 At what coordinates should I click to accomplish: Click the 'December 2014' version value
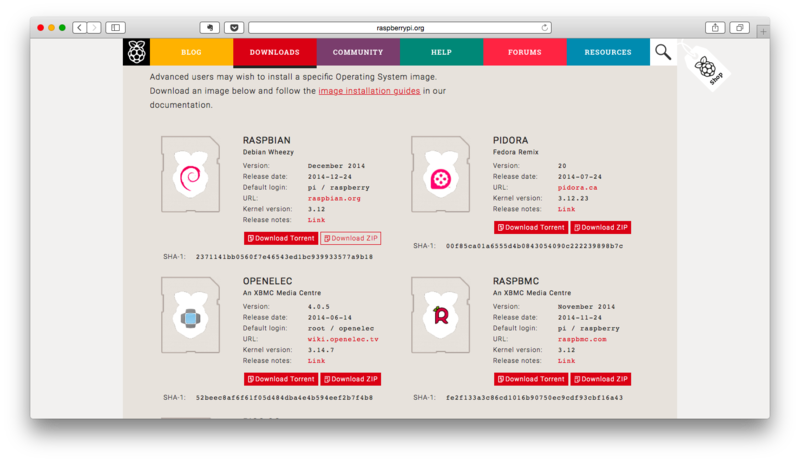[336, 166]
